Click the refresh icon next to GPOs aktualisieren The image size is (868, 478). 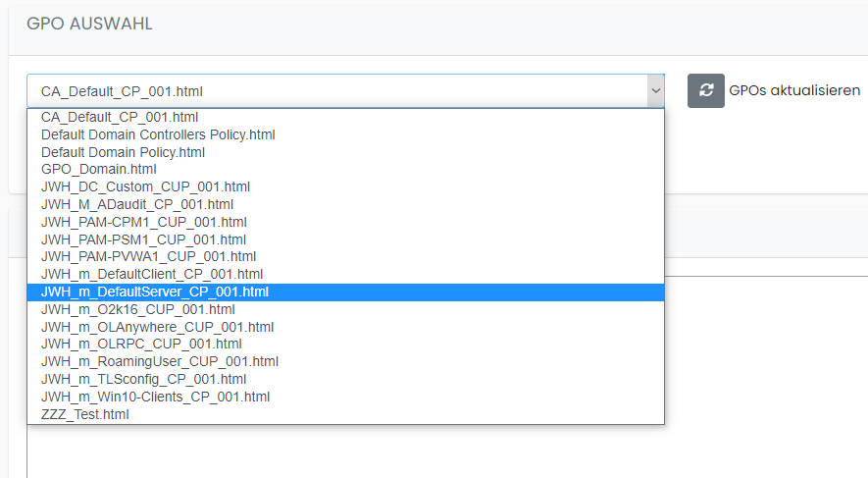(705, 90)
